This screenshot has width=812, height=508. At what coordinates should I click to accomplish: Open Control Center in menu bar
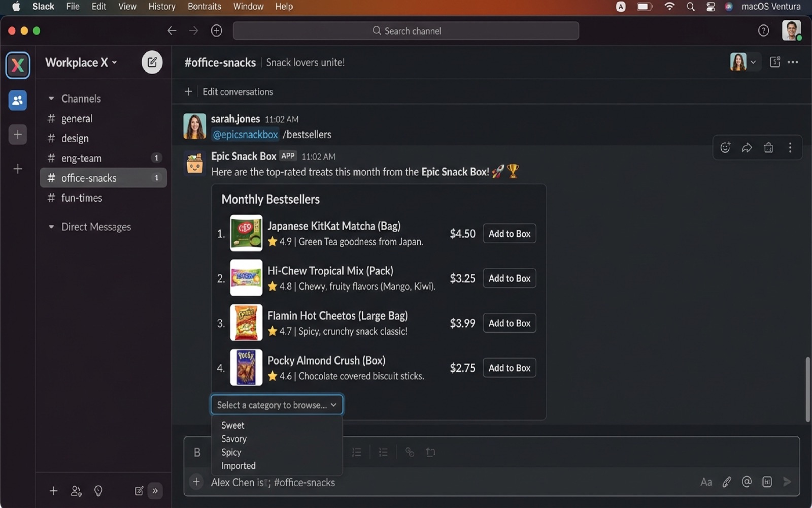tap(710, 7)
